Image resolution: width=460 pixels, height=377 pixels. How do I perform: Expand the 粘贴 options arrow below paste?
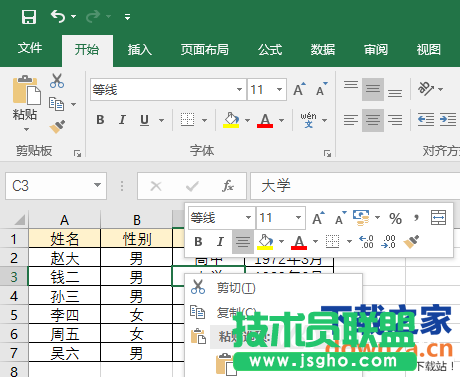click(x=26, y=129)
